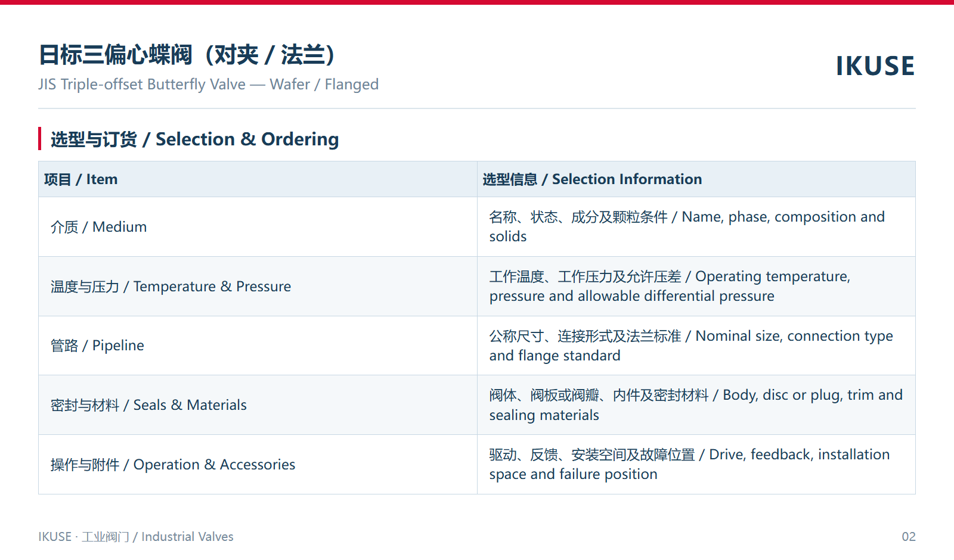Screen dimensions: 954x560
Task: Click the Selection & Ordering section heading
Action: tap(194, 139)
